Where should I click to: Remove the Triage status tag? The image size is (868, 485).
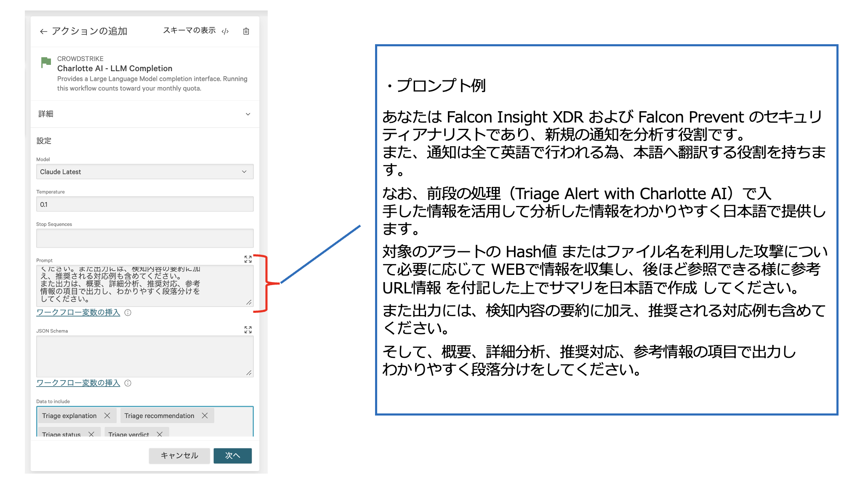pos(91,434)
